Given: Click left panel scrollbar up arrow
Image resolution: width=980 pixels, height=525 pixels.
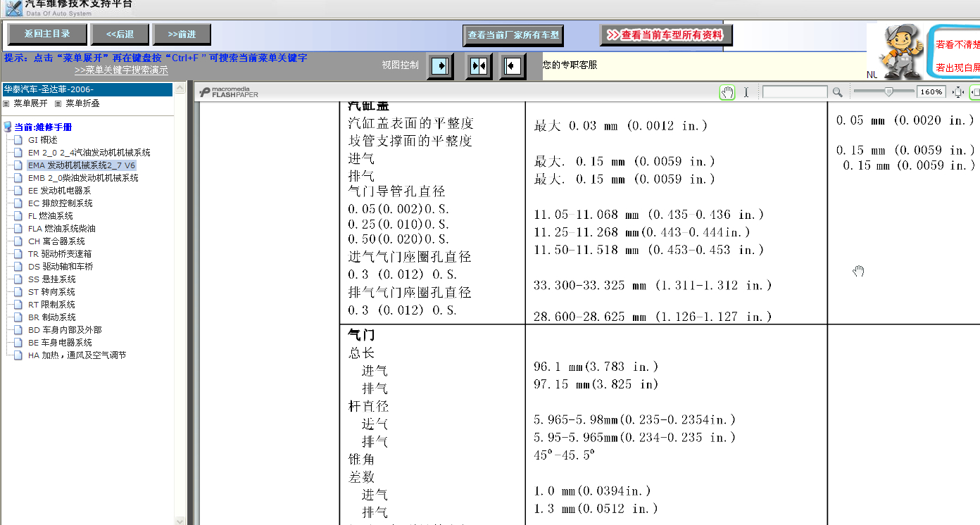Looking at the screenshot, I should point(180,89).
